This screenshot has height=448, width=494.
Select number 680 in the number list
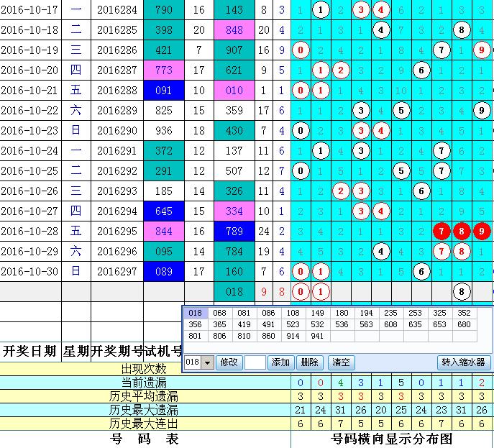(464, 324)
